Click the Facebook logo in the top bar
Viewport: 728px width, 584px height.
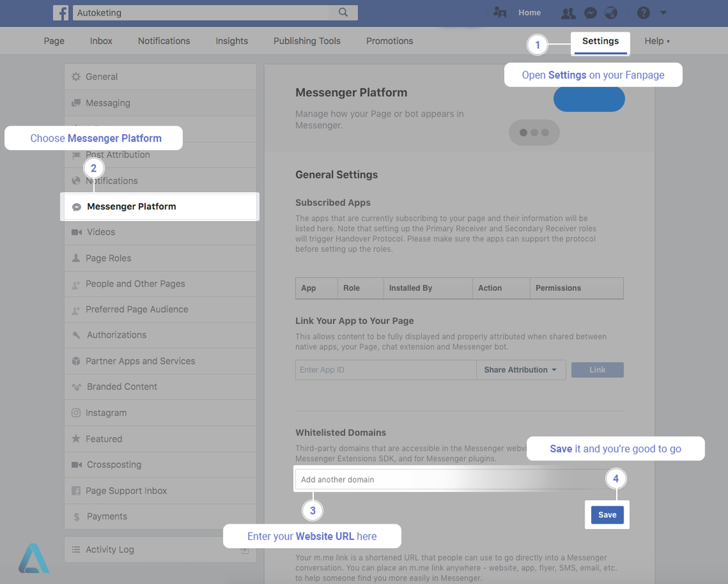(x=61, y=12)
